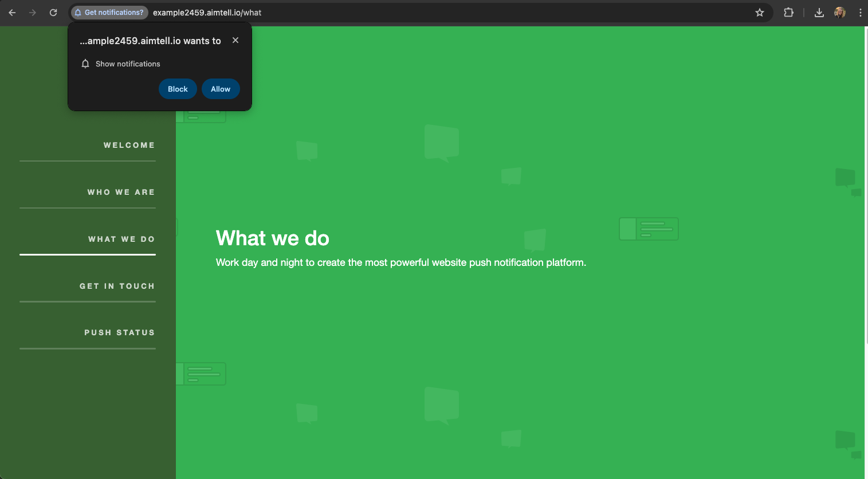Go back using the browser back arrow

coord(12,13)
